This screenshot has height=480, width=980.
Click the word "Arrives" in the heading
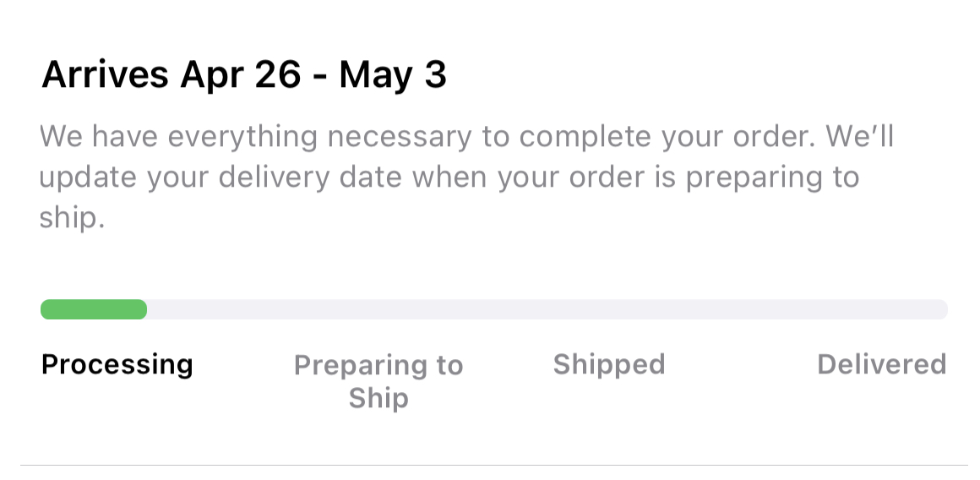(x=105, y=75)
